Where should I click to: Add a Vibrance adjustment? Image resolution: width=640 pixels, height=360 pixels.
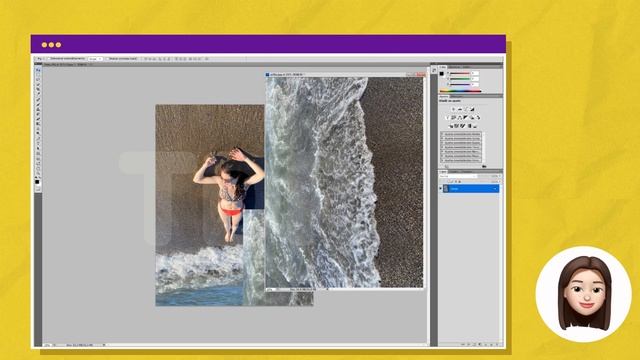pos(447,118)
